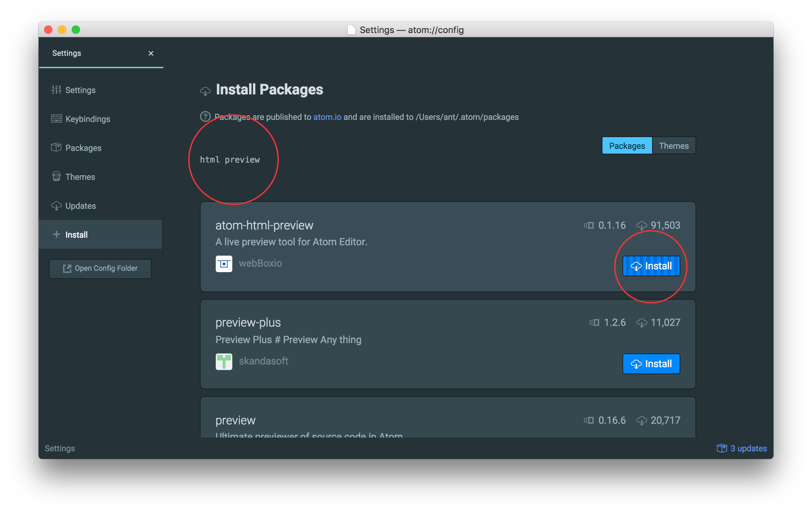Follow the atom.io link

[327, 117]
